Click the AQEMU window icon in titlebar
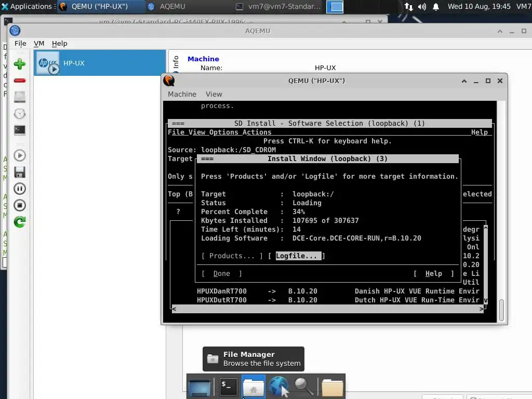 pos(15,31)
